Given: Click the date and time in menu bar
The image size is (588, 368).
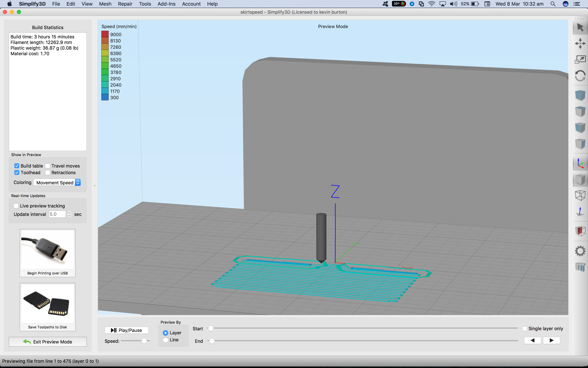Looking at the screenshot, I should point(519,4).
